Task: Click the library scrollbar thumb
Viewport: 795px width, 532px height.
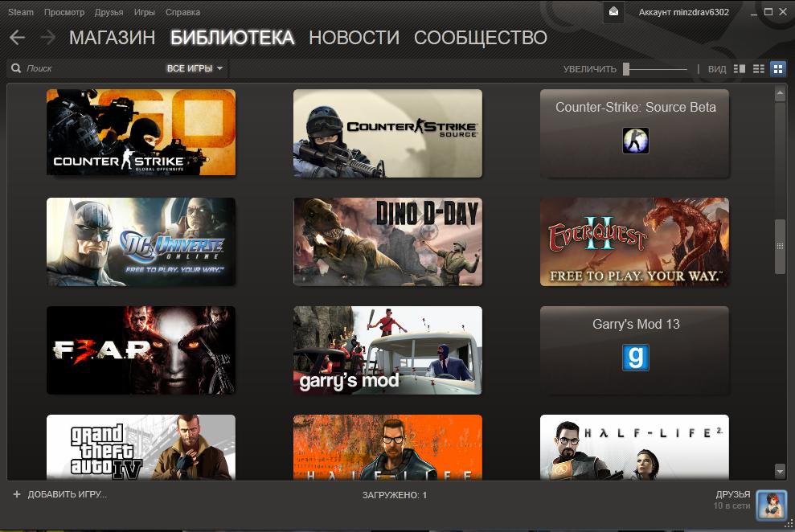Action: [780, 246]
